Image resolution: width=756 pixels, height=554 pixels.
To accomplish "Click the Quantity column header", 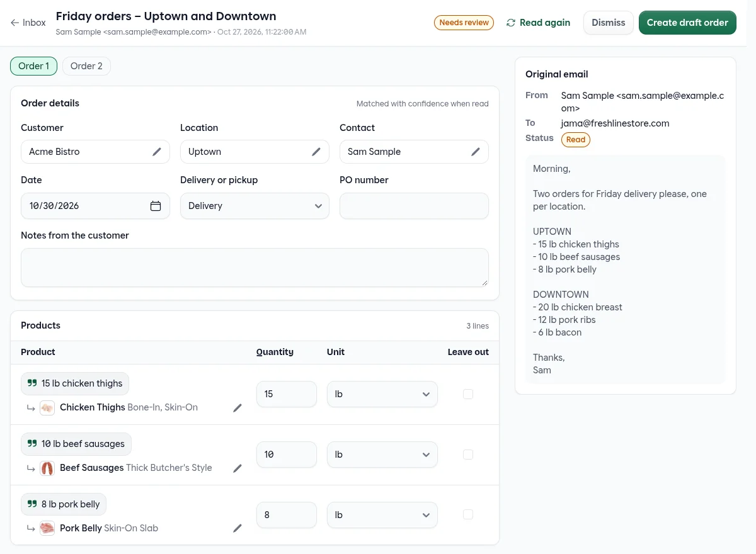I will click(x=275, y=352).
